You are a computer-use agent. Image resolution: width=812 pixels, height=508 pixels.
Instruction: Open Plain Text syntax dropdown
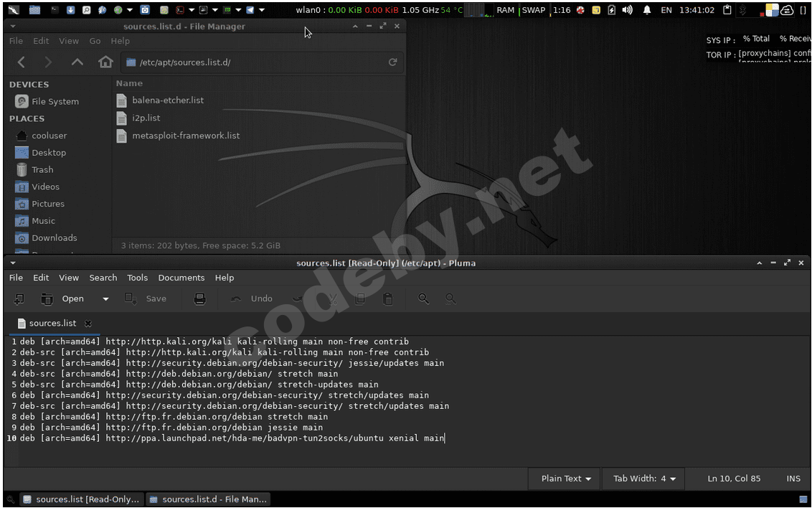[565, 479]
